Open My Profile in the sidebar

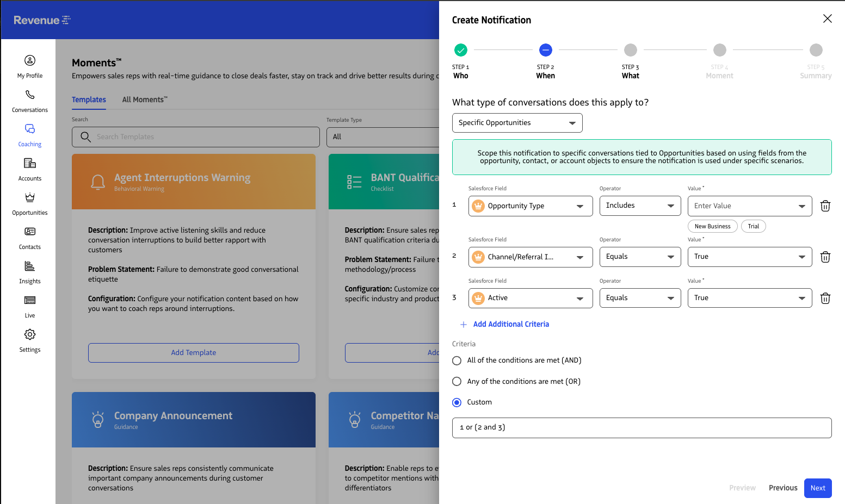pyautogui.click(x=30, y=61)
